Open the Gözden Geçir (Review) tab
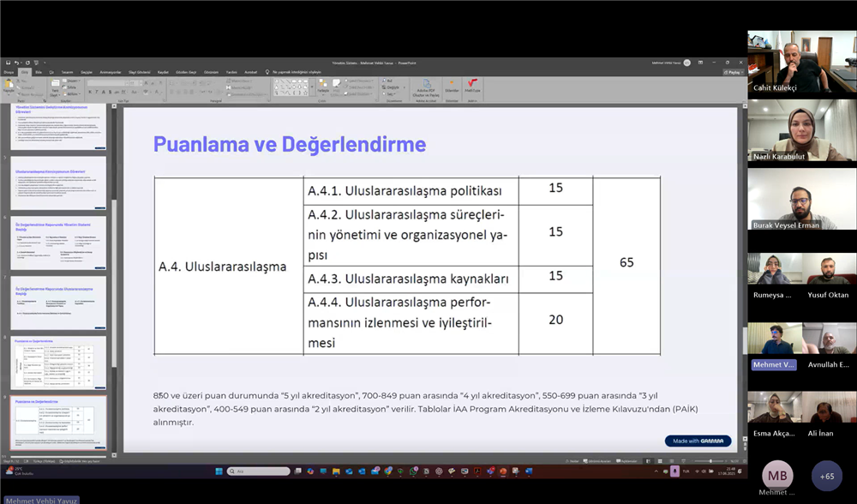Viewport: 857px width, 504px height. [x=185, y=72]
